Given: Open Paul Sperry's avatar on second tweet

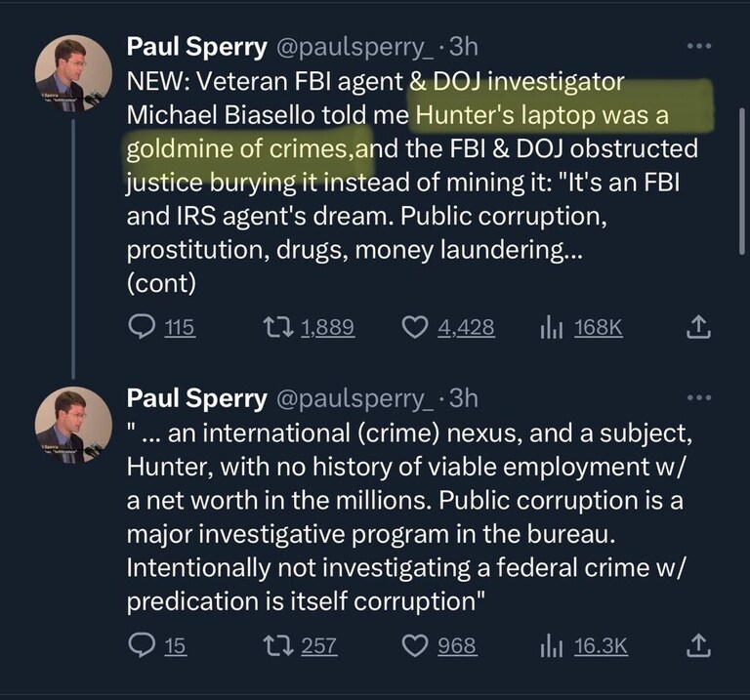Looking at the screenshot, I should [73, 425].
